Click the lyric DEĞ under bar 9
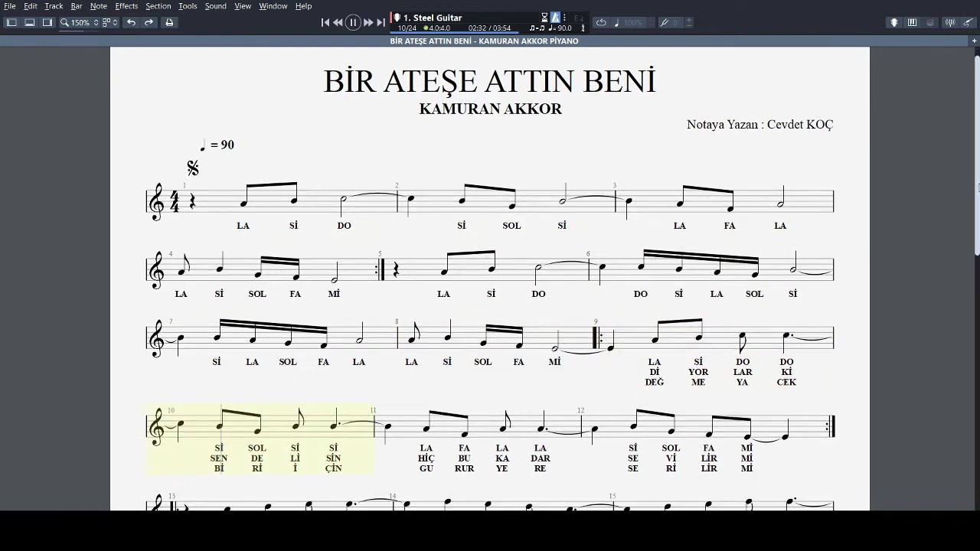Viewport: 980px width, 551px height. (x=655, y=382)
